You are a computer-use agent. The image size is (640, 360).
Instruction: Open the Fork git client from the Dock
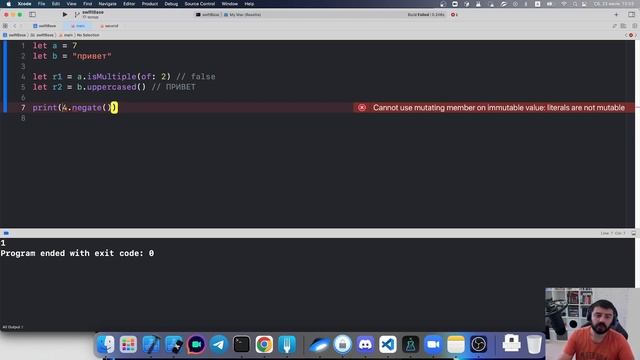coord(287,344)
